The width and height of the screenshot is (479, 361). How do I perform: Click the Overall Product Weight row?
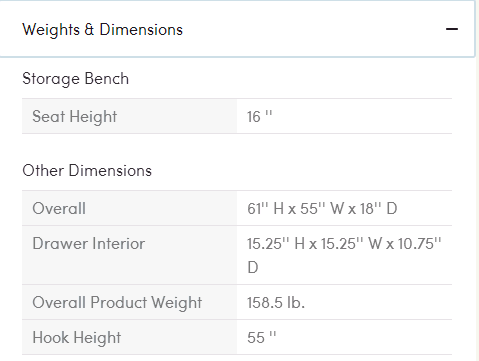pos(237,302)
